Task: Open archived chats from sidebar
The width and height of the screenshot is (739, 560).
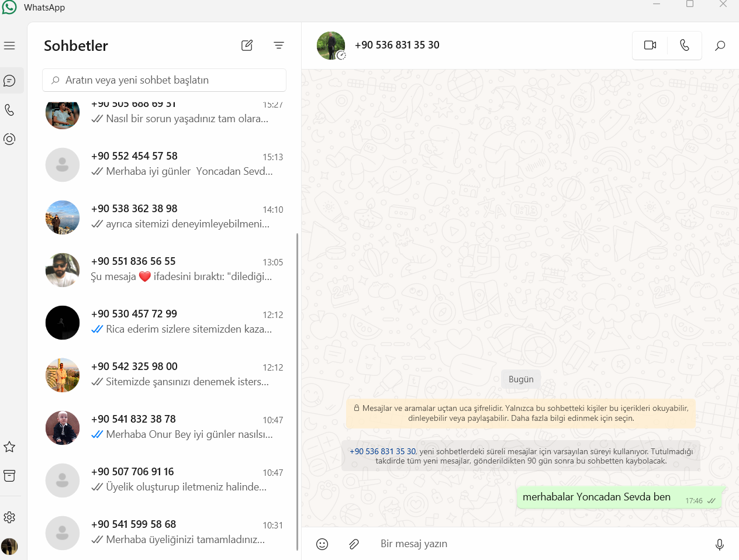Action: coord(9,476)
